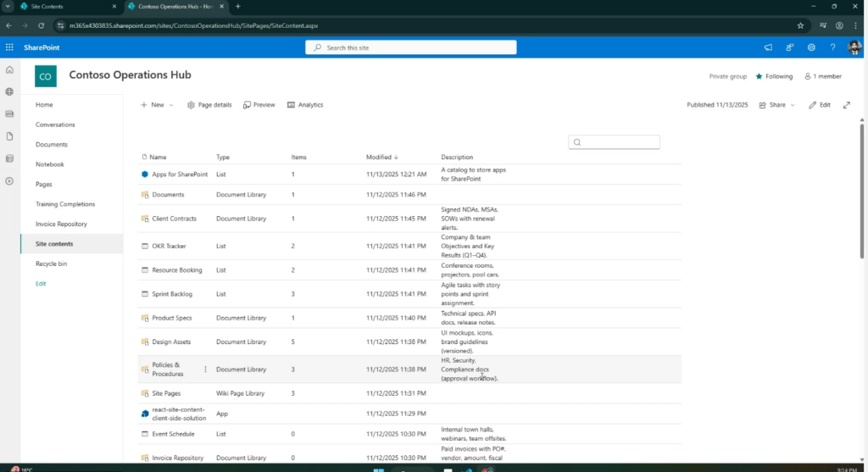Viewport: 868px width, 472px height.
Task: Open Recycle bin from the side navigation
Action: click(50, 264)
